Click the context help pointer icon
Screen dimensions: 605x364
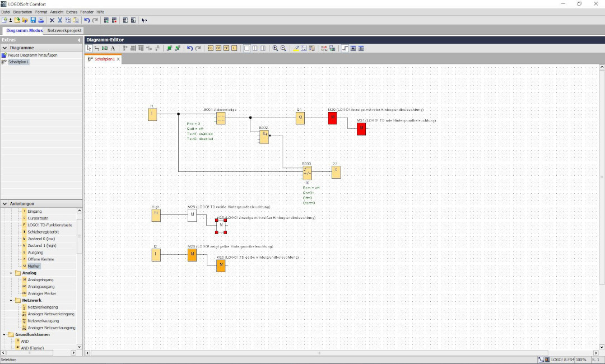[x=145, y=20]
